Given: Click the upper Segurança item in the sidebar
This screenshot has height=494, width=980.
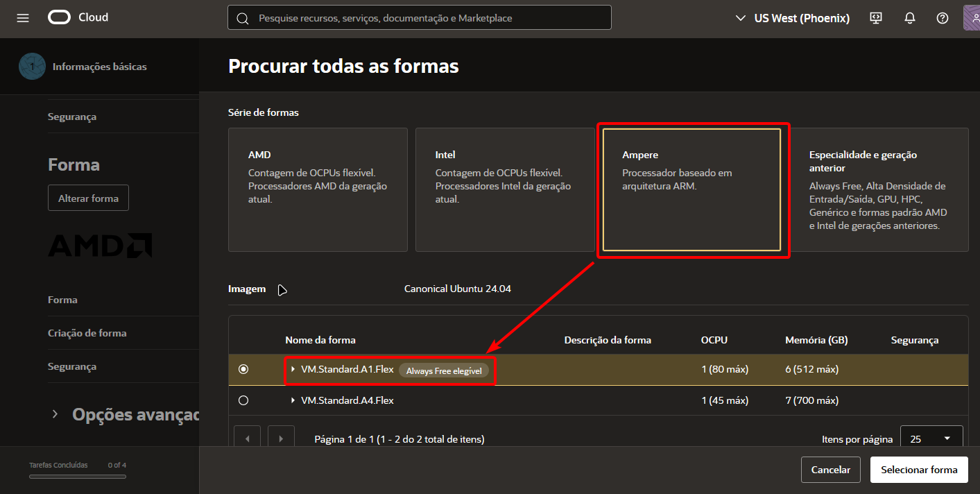Looking at the screenshot, I should [x=72, y=117].
